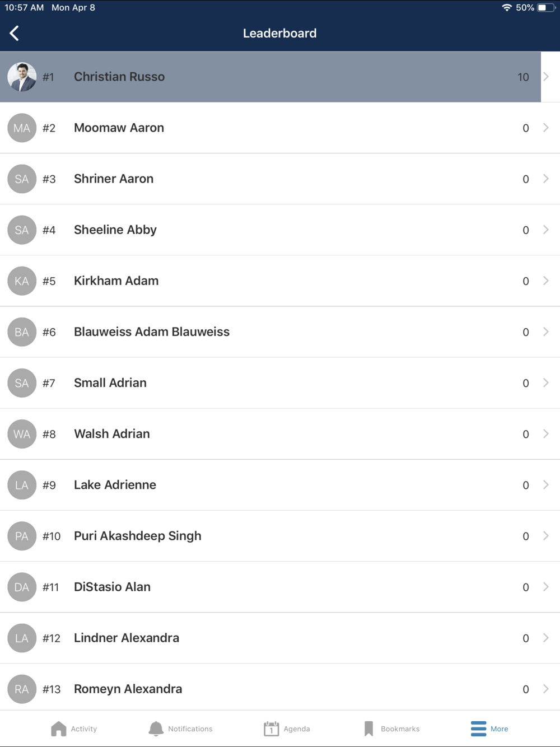Switch to the Agenda tab label
This screenshot has height=747, width=560.
297,729
